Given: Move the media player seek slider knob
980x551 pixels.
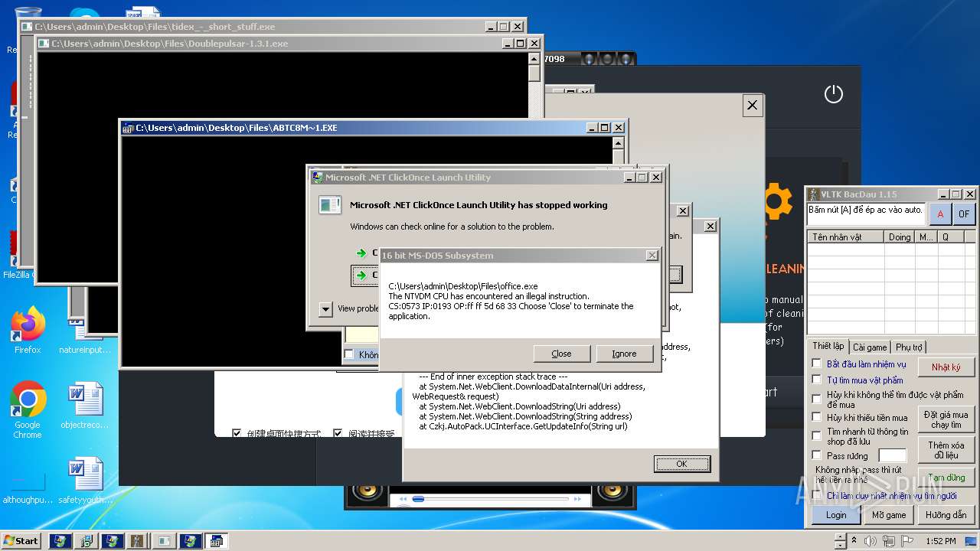Looking at the screenshot, I should pyautogui.click(x=418, y=499).
